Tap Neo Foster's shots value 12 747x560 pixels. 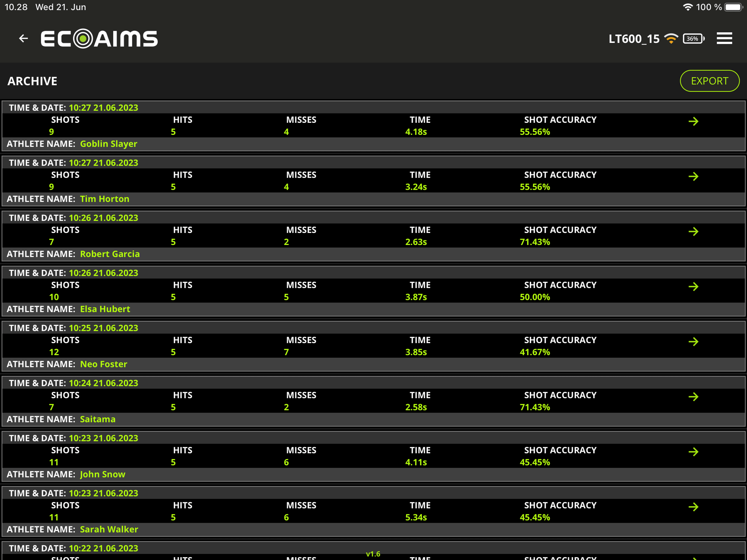[x=54, y=352]
